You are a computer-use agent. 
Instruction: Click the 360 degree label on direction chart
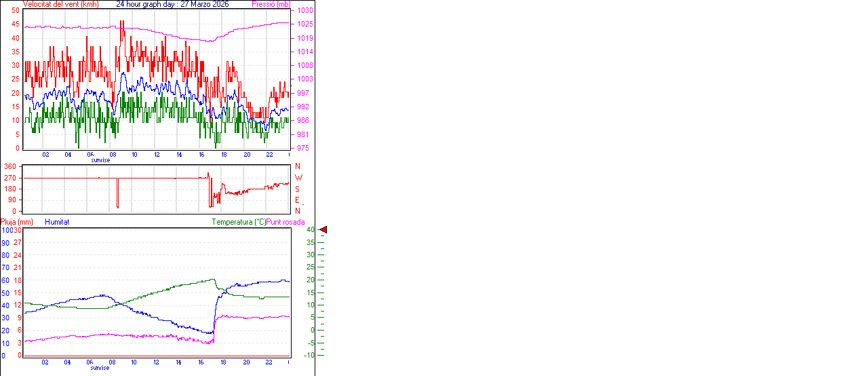click(x=10, y=166)
